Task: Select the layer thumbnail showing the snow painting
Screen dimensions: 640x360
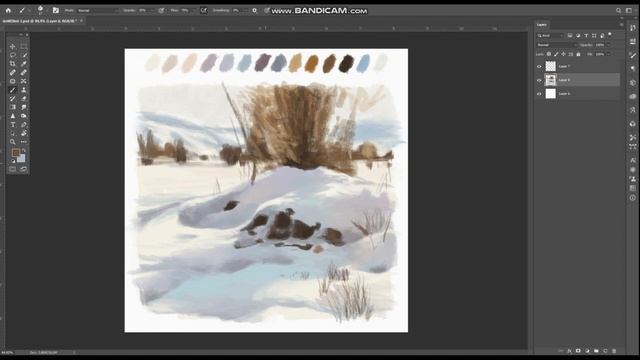Action: click(x=551, y=80)
